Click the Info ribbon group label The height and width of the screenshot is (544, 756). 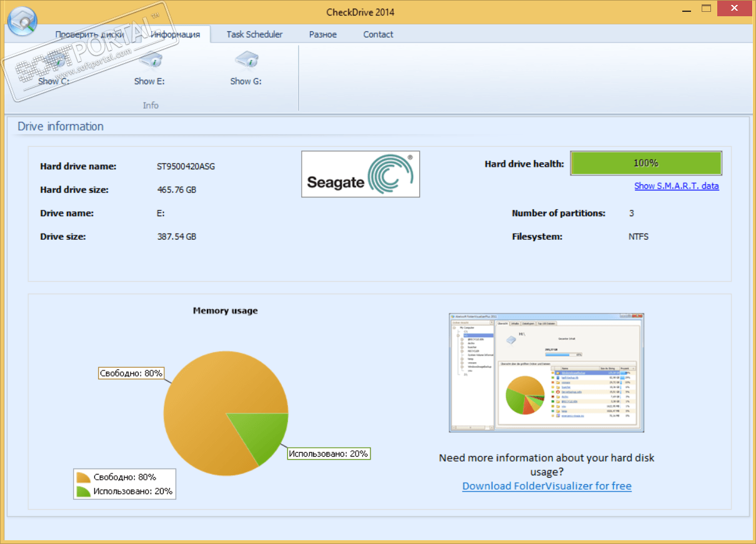click(151, 106)
